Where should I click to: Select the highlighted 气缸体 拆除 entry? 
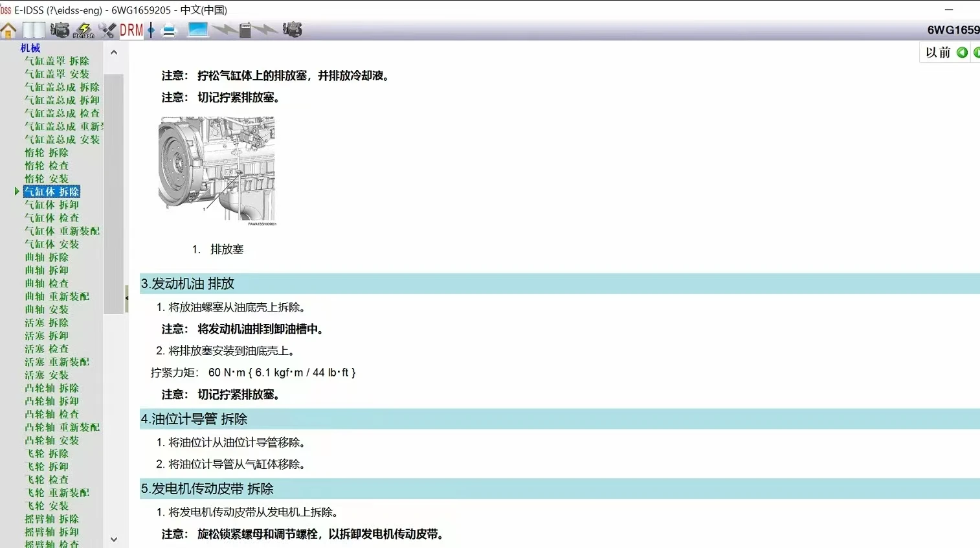pos(52,191)
